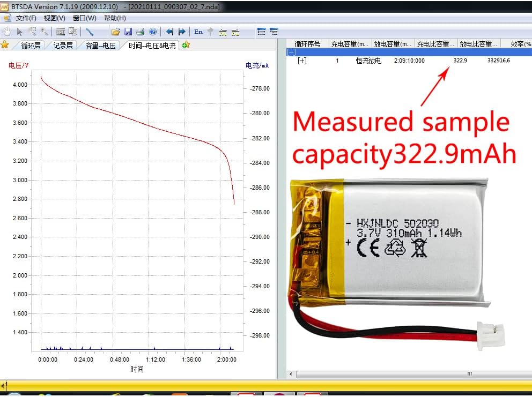Viewport: 532px width, 397px height.
Task: Switch to the 记录层 tab
Action: [x=63, y=46]
